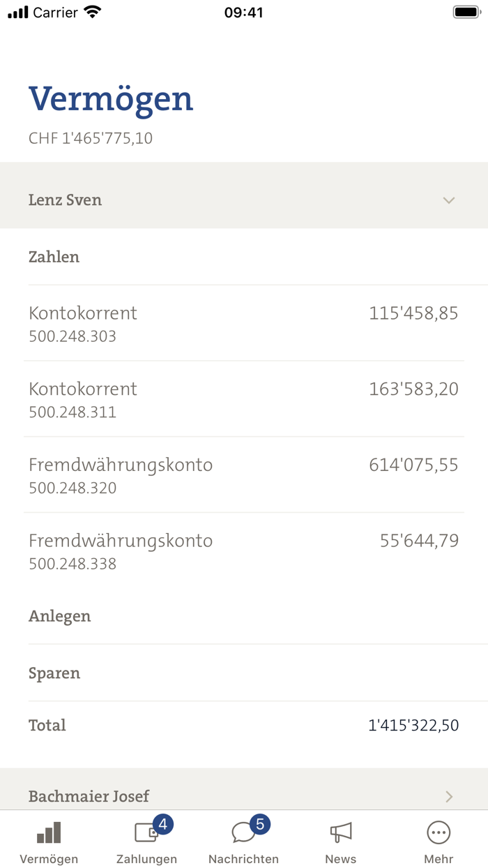Expand the Sparen section
The width and height of the screenshot is (488, 868).
coord(244,673)
